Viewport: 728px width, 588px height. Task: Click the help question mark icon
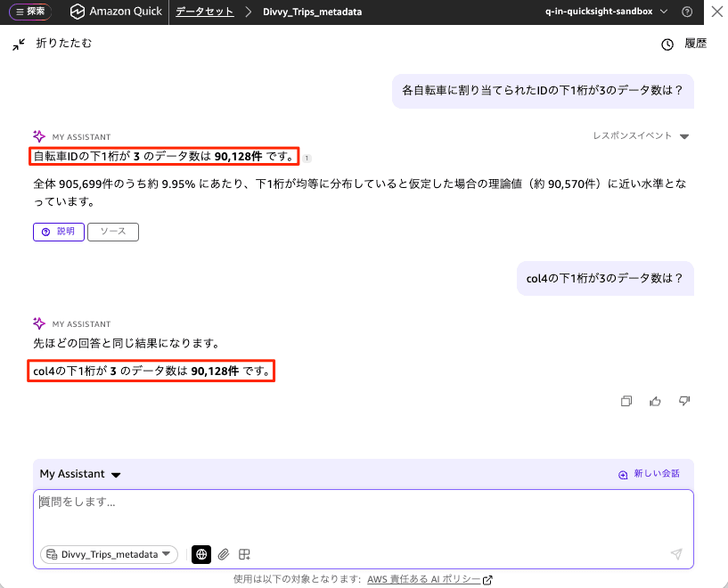687,12
